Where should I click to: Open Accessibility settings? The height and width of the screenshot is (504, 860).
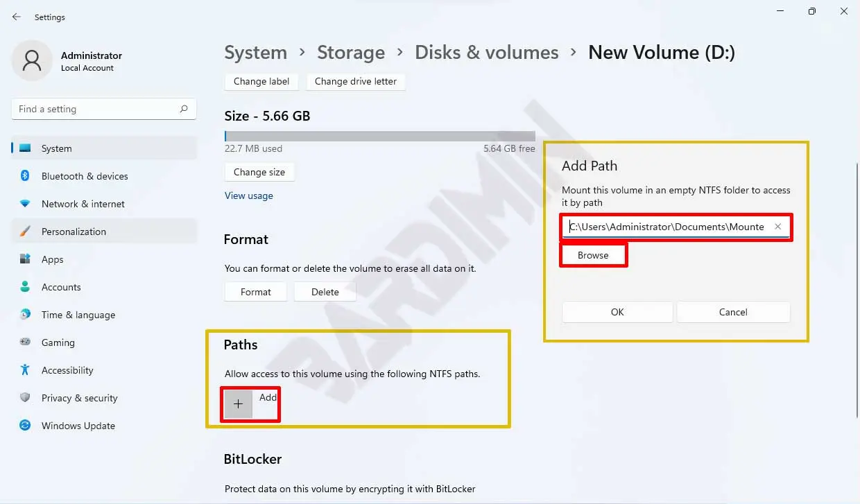tap(67, 370)
